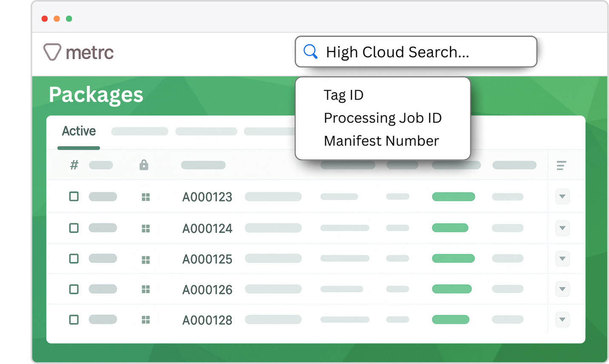Viewport: 609px width, 364px height.
Task: Click the grid icon for package A000123
Action: [x=146, y=197]
